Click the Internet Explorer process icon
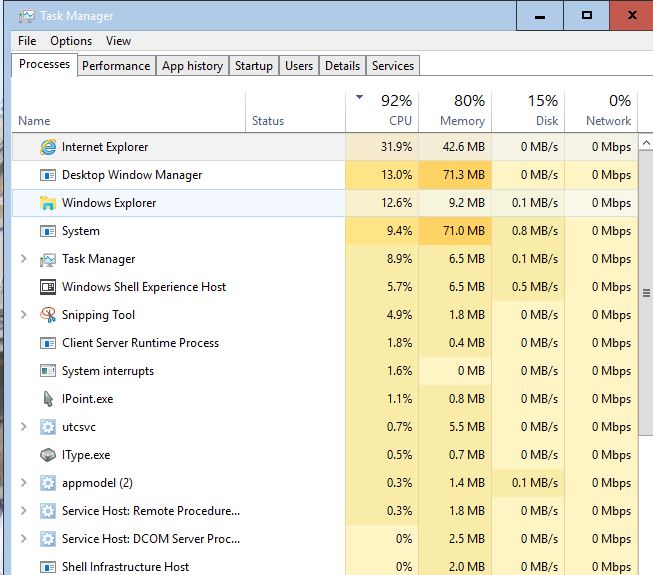 pos(48,147)
